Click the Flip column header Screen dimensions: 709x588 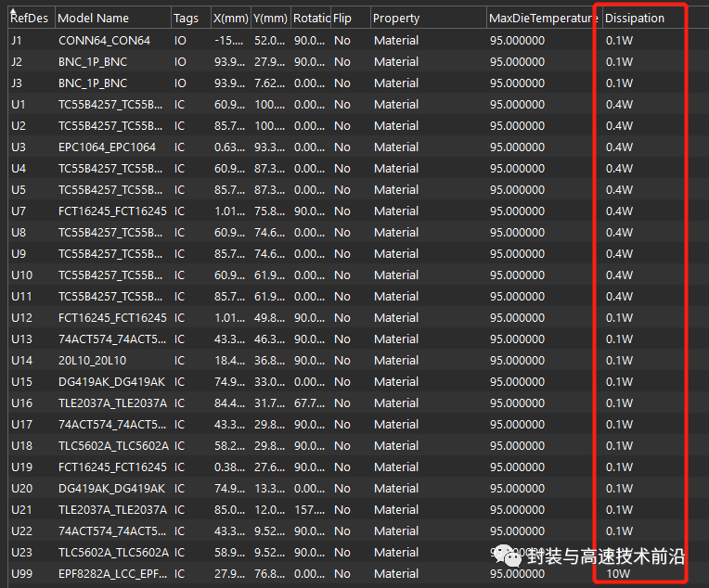click(351, 18)
